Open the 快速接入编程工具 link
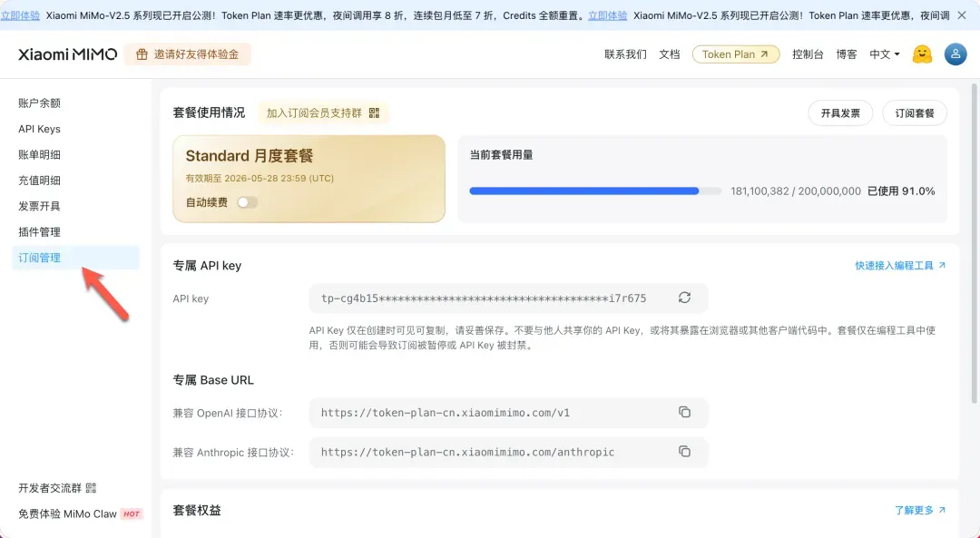The width and height of the screenshot is (980, 538). pyautogui.click(x=900, y=266)
